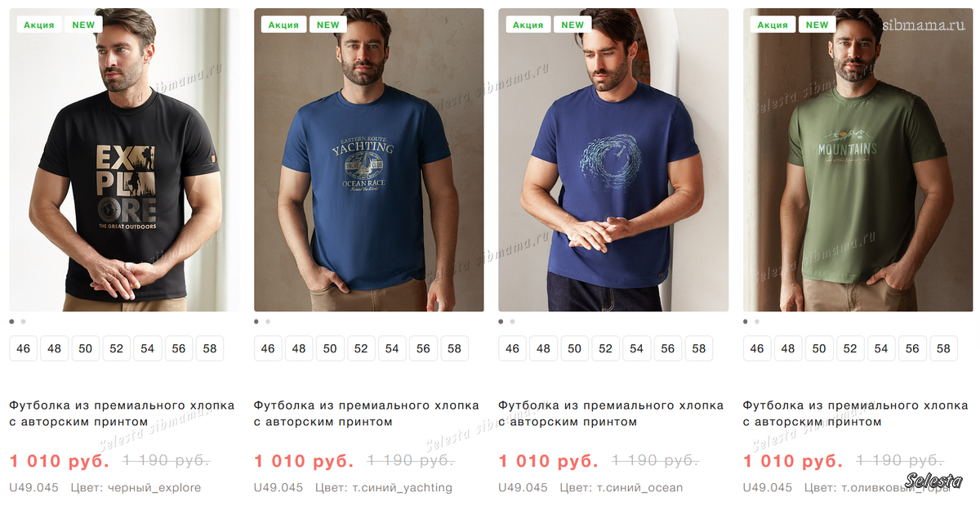Image resolution: width=980 pixels, height=506 pixels.
Task: Choose size 48 for ocean t-shirt
Action: 543,348
